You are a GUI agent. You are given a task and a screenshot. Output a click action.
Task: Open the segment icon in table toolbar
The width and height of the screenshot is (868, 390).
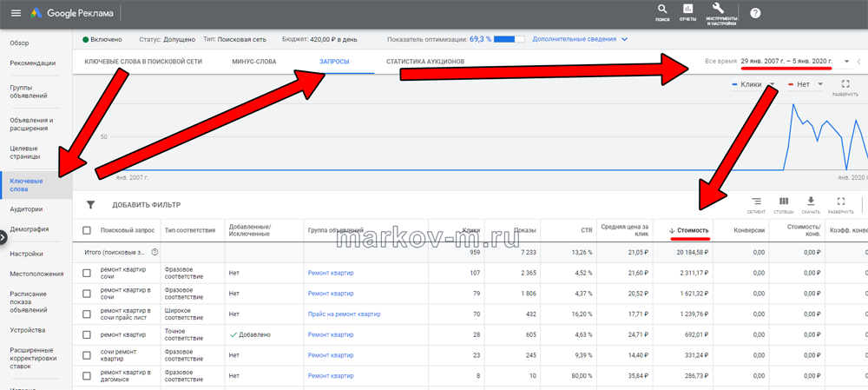tap(756, 202)
